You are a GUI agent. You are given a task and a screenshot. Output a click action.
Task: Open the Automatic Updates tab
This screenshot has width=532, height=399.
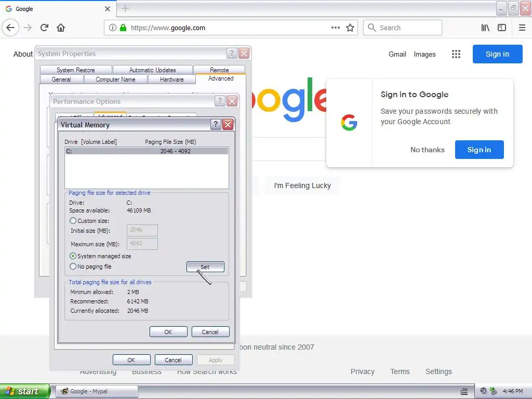click(x=152, y=70)
